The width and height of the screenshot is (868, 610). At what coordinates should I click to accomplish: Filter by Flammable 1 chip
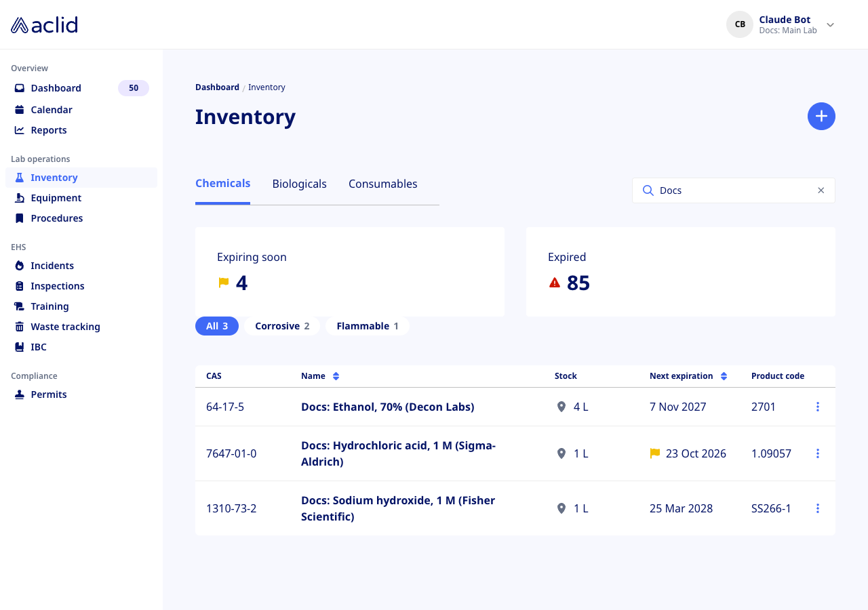(368, 326)
